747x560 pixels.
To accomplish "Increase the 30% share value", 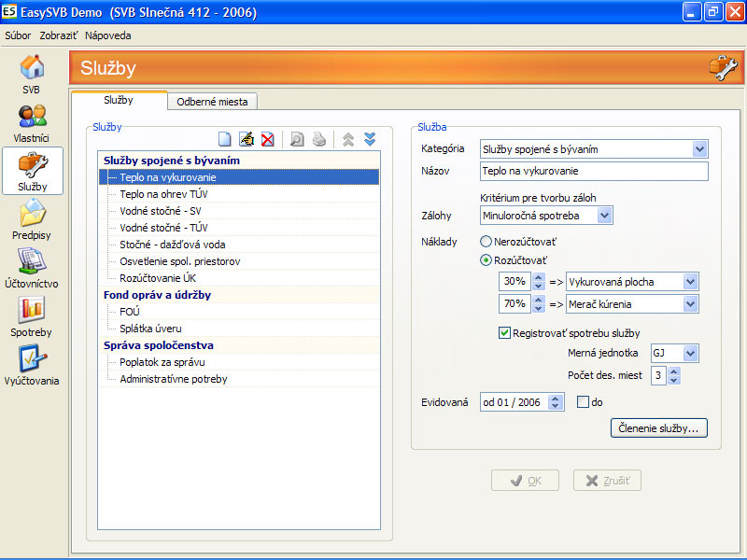I will [x=539, y=277].
